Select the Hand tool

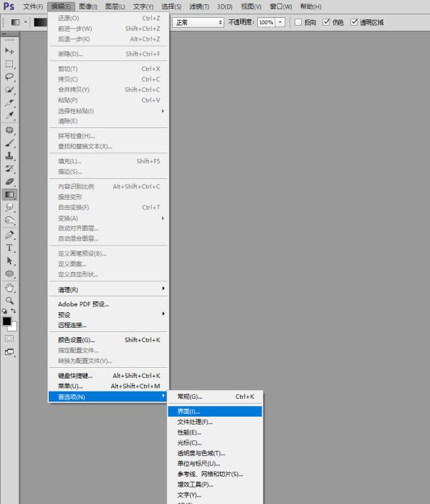9,288
